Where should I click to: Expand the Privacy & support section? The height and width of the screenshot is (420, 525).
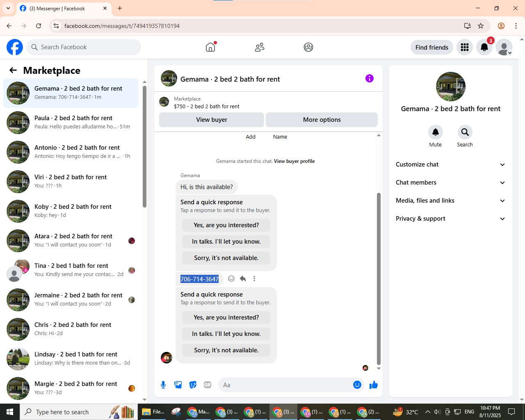450,219
